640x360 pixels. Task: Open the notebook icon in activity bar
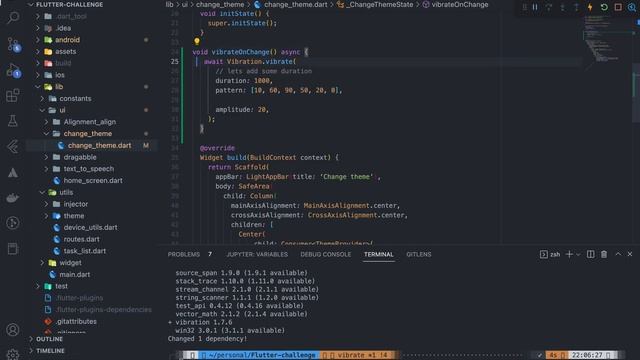click(13, 249)
